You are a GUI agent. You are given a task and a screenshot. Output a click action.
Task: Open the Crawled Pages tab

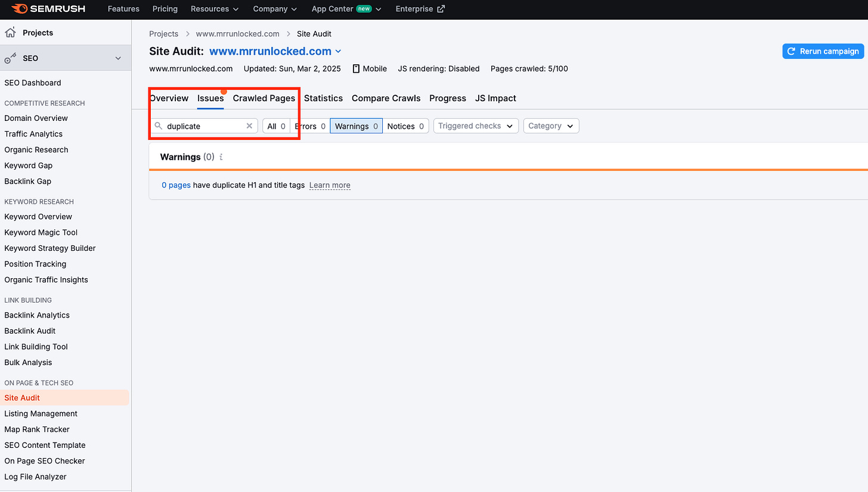click(x=263, y=98)
